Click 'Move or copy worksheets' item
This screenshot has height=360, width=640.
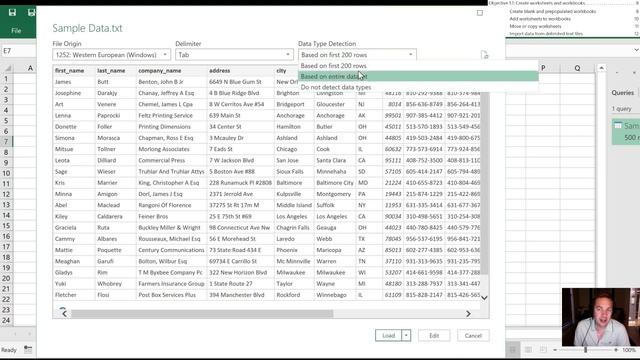pyautogui.click(x=535, y=26)
